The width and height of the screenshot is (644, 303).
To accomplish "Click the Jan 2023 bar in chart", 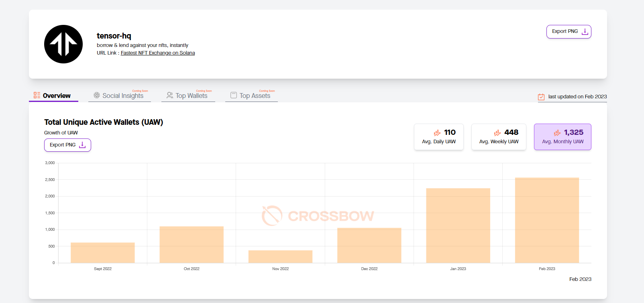I will 458,226.
